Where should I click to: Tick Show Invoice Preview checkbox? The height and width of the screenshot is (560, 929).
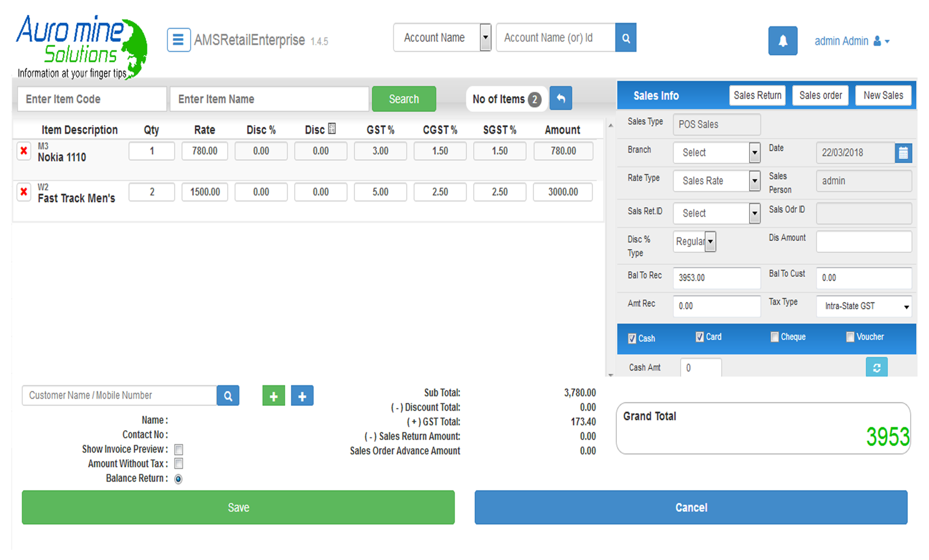[x=179, y=449]
